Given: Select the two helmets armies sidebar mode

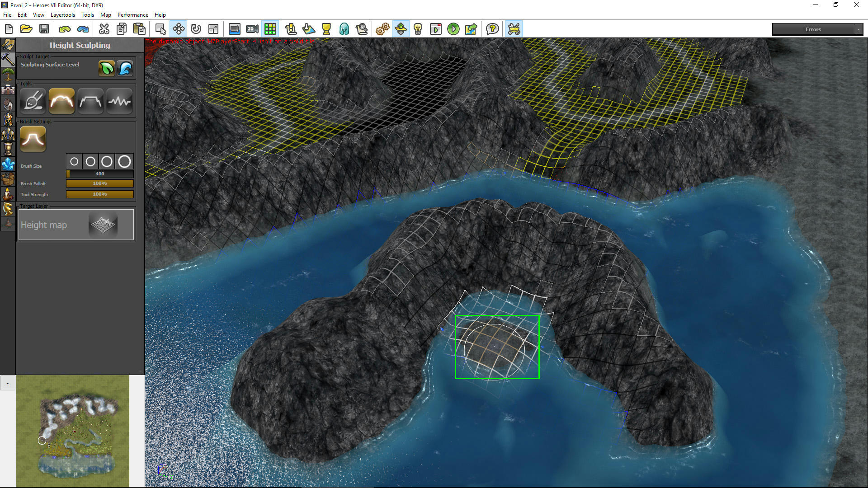Looking at the screenshot, I should coord(8,134).
